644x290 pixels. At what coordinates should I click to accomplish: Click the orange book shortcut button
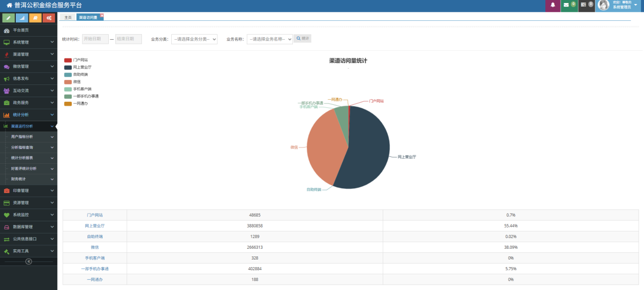[x=35, y=18]
